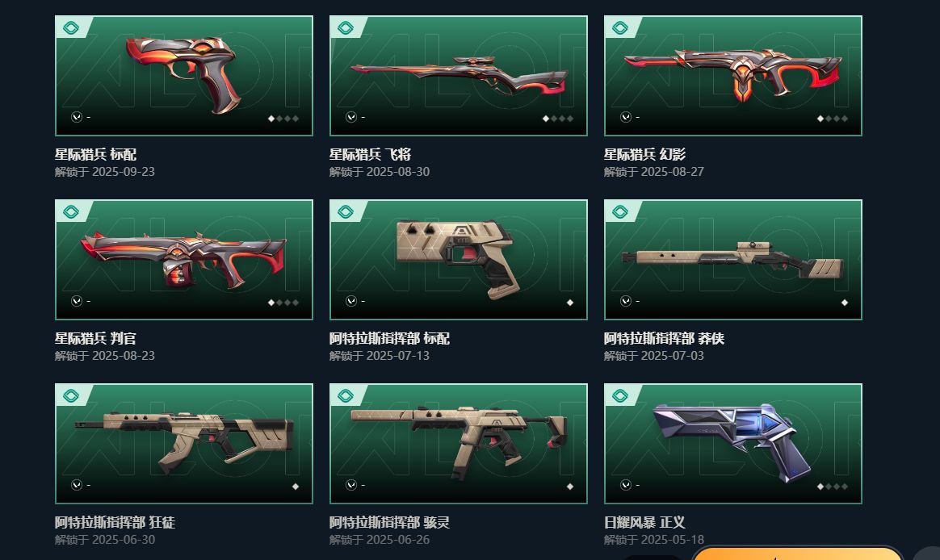Click the tier badge on 星际猎兵 标配 card
Screen dimensions: 940x560
click(71, 27)
